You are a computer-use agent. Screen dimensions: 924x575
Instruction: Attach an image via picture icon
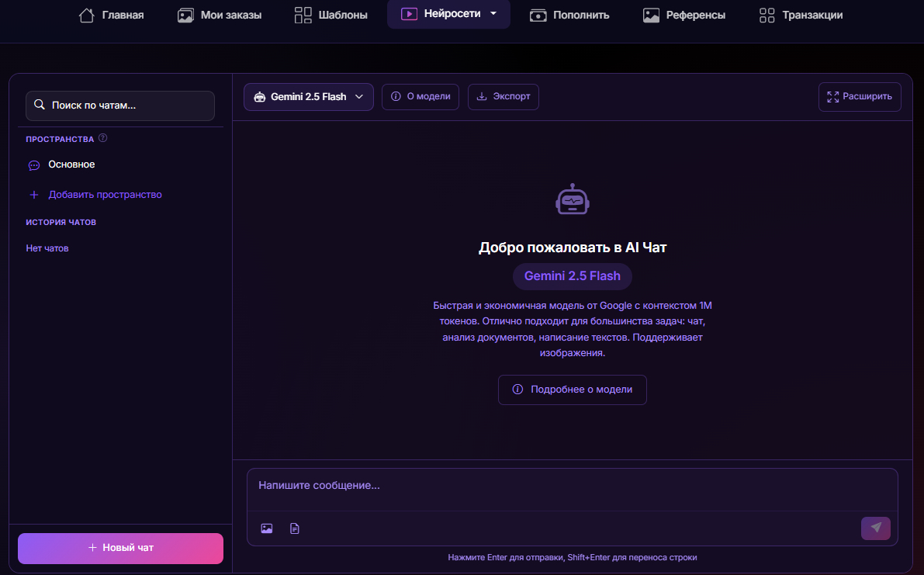[x=266, y=528]
